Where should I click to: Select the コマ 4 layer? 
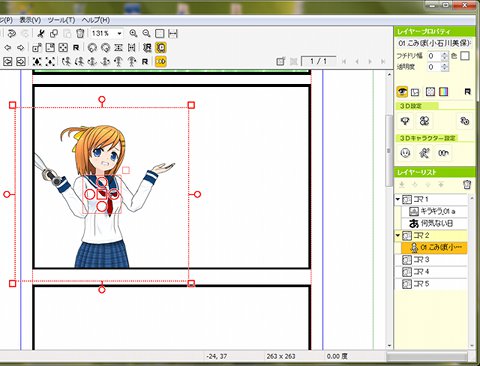click(x=431, y=272)
